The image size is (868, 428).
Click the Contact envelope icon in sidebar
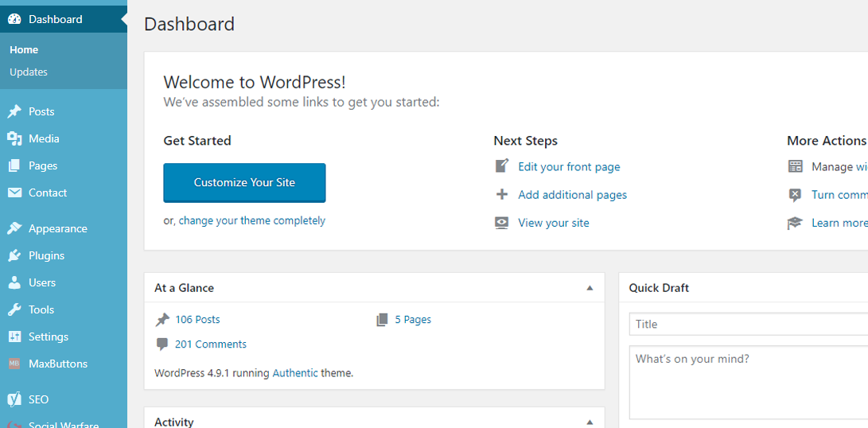14,193
